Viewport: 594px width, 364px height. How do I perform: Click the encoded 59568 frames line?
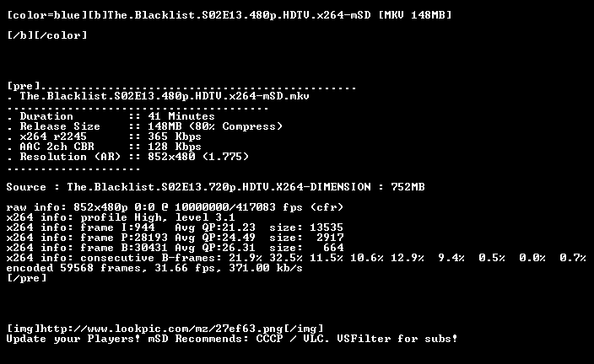(x=154, y=268)
